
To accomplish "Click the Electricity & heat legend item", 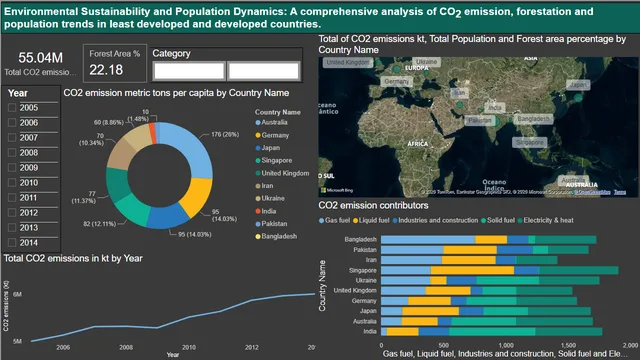I will coord(545,220).
